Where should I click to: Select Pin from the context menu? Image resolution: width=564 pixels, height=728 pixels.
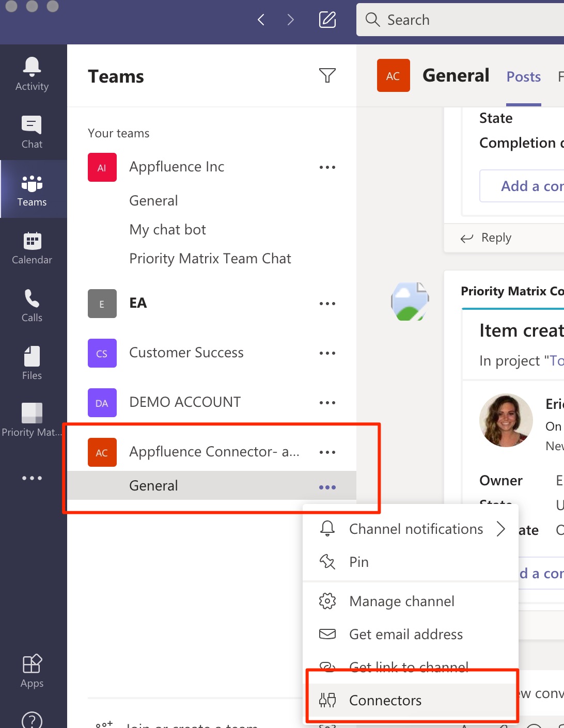(x=359, y=562)
